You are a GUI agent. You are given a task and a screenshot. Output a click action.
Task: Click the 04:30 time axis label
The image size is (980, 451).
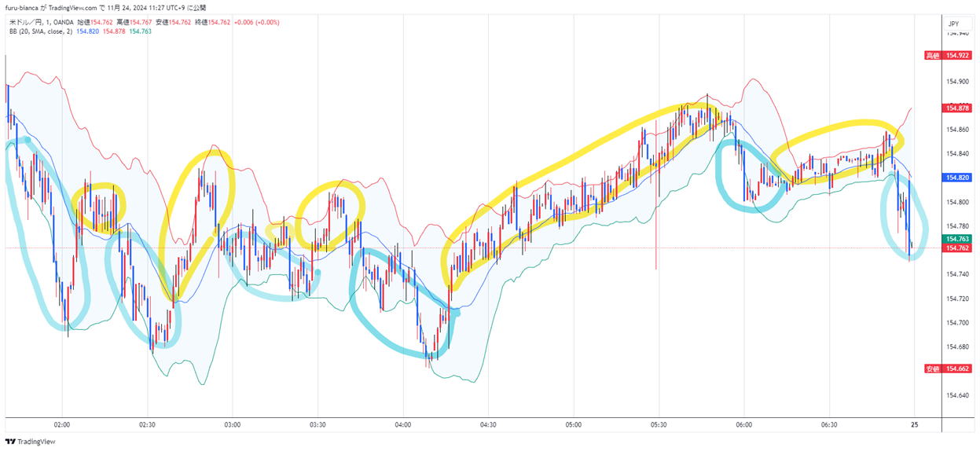click(x=488, y=424)
